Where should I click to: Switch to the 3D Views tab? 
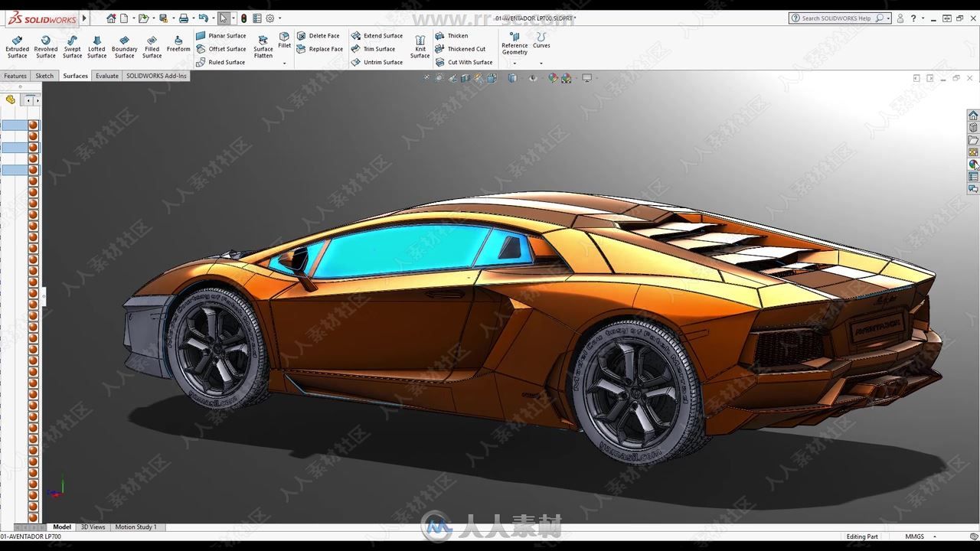click(93, 527)
